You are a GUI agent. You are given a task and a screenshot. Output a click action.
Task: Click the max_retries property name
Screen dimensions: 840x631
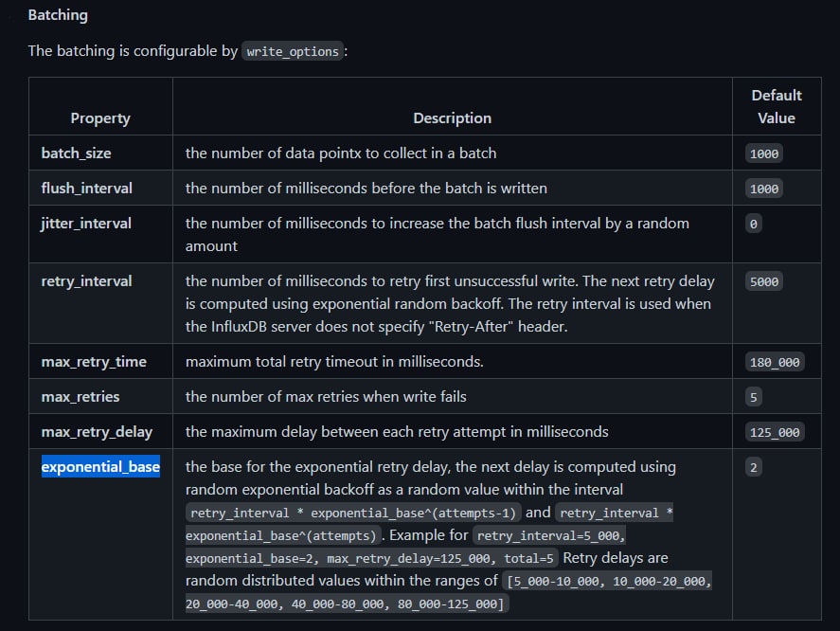[x=80, y=397]
